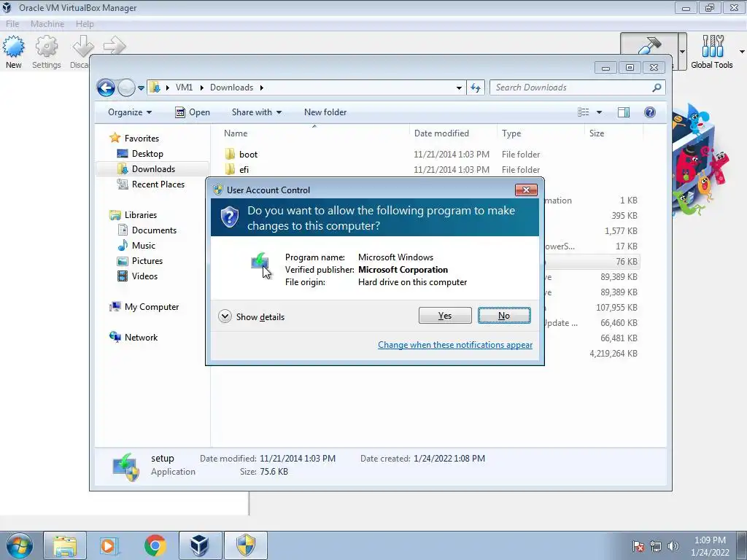The width and height of the screenshot is (747, 560).
Task: Go back in the Explorer window
Action: 106,87
